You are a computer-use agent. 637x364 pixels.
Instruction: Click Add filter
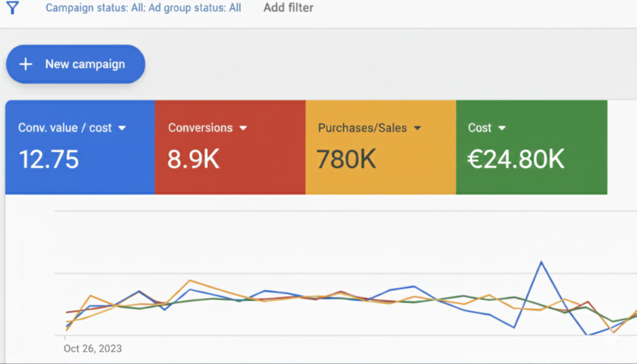(288, 8)
